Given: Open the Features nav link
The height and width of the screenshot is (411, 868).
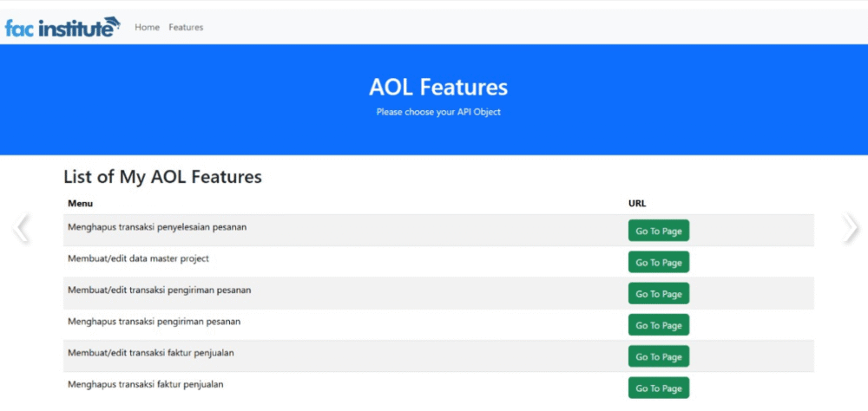Looking at the screenshot, I should click(186, 27).
